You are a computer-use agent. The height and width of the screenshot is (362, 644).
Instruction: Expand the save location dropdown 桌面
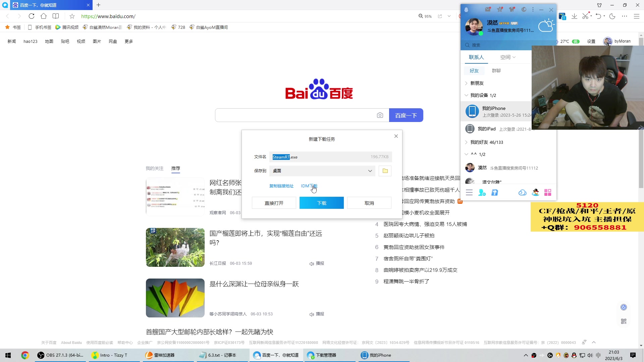point(370,171)
